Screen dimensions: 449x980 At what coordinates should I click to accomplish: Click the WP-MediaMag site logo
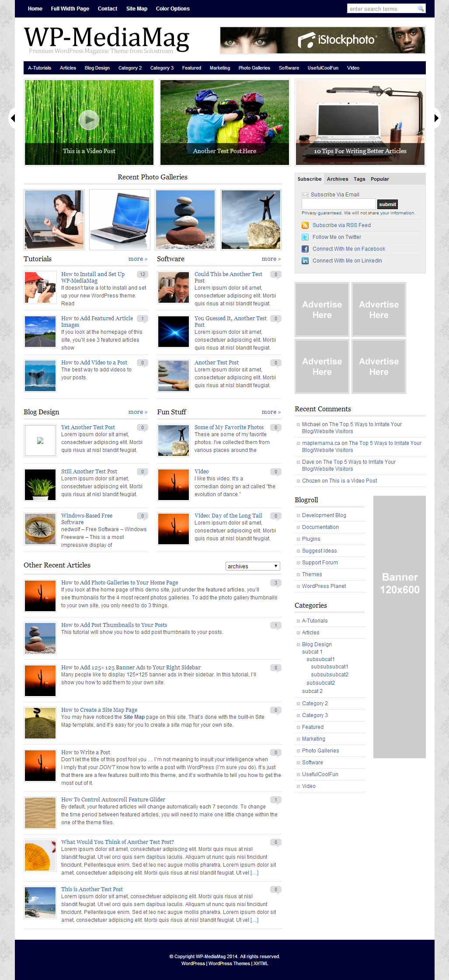[x=107, y=39]
